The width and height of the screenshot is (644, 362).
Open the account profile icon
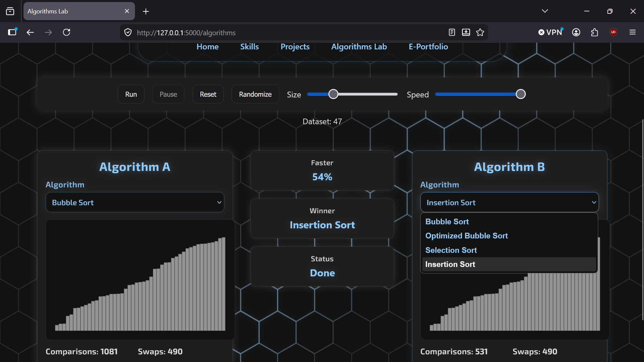[576, 32]
